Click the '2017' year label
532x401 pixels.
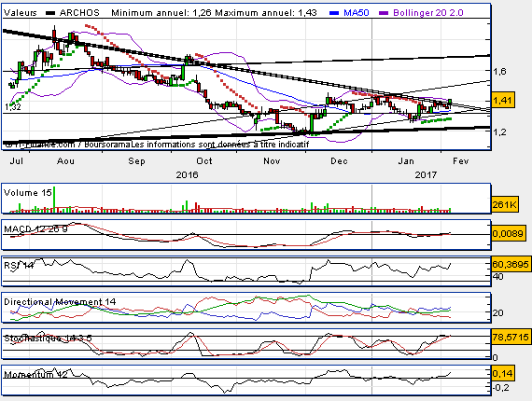click(426, 174)
